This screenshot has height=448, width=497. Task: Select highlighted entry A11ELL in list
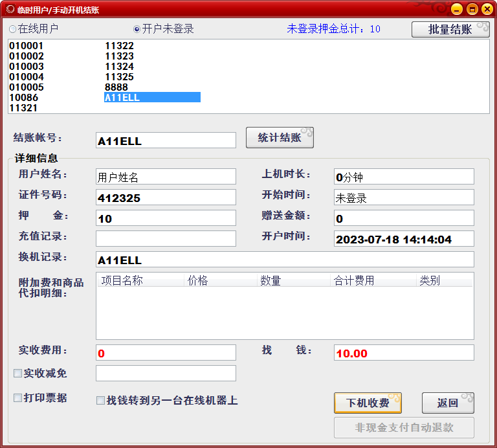(151, 98)
